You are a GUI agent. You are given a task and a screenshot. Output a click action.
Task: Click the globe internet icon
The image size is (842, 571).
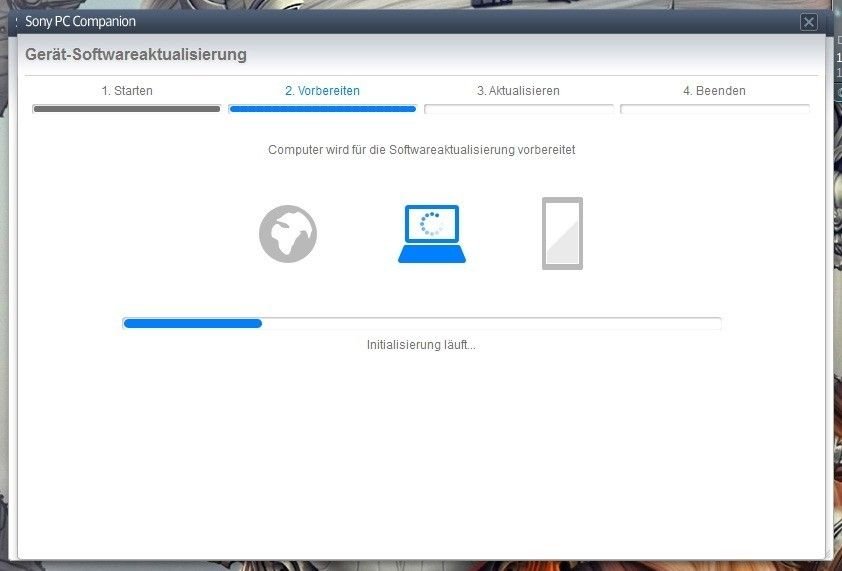click(x=288, y=234)
